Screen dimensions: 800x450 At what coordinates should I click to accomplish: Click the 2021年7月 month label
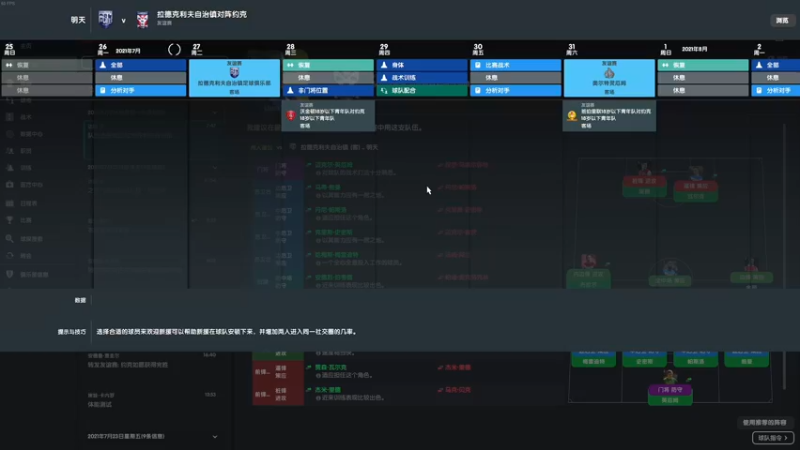[x=128, y=51]
